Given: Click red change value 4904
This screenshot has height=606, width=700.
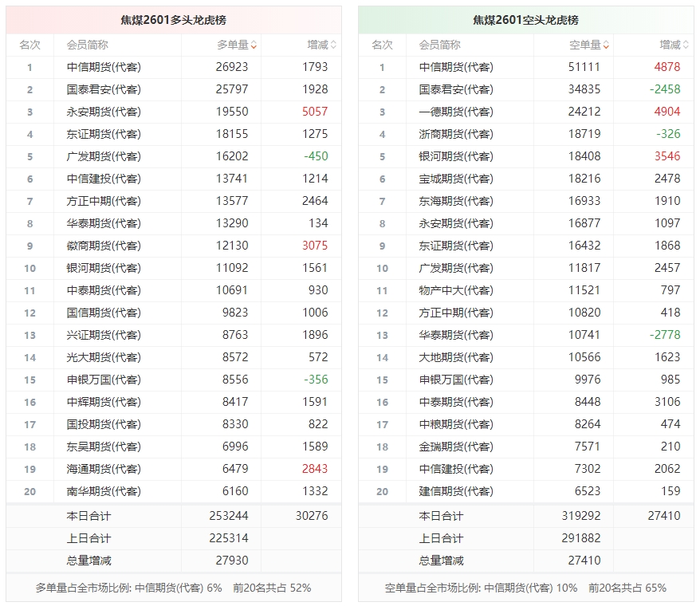Looking at the screenshot, I should pyautogui.click(x=667, y=112).
